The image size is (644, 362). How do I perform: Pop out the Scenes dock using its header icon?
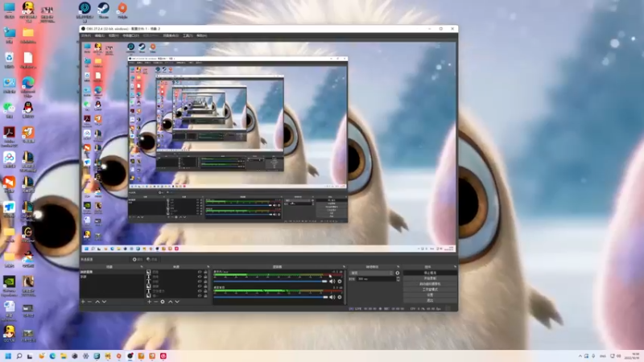[142, 267]
